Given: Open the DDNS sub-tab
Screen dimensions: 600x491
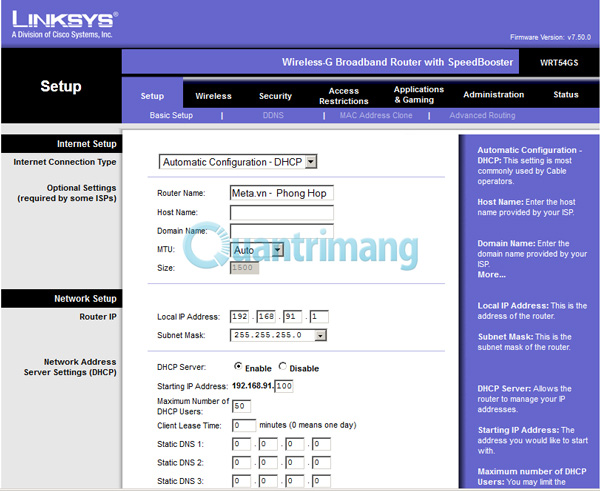Looking at the screenshot, I should pyautogui.click(x=273, y=115).
